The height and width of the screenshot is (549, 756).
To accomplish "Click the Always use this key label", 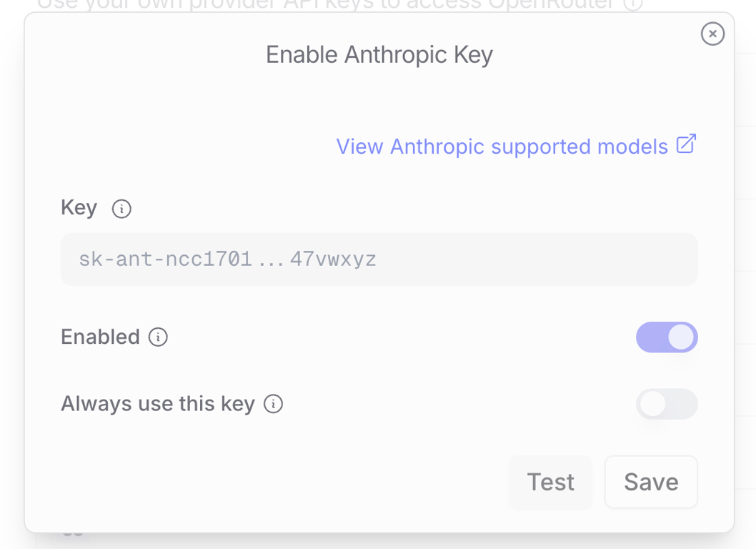I will tap(157, 404).
